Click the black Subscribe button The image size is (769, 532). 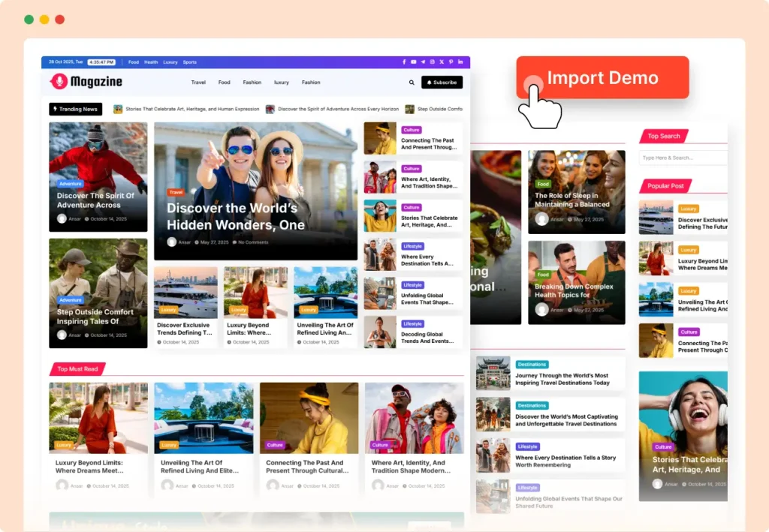[x=442, y=83]
